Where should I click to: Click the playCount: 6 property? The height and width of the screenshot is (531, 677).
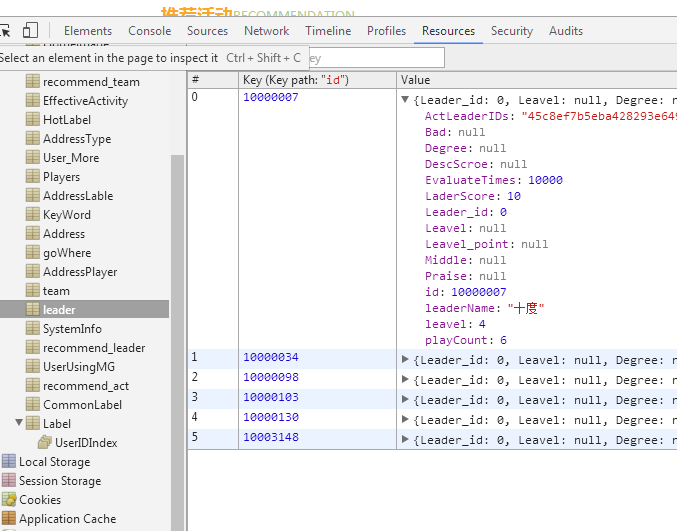(466, 340)
